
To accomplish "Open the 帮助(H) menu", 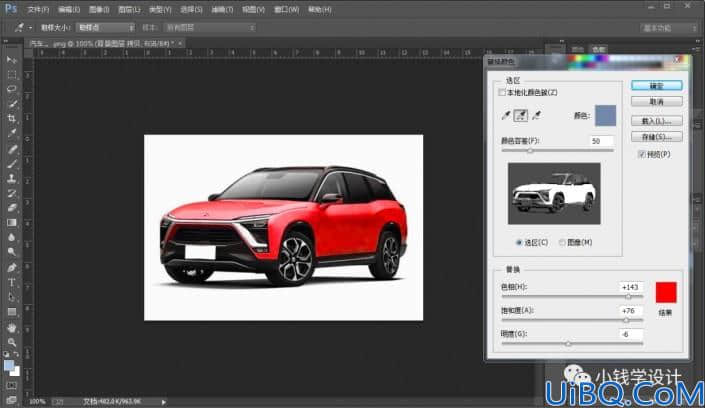I will [320, 9].
